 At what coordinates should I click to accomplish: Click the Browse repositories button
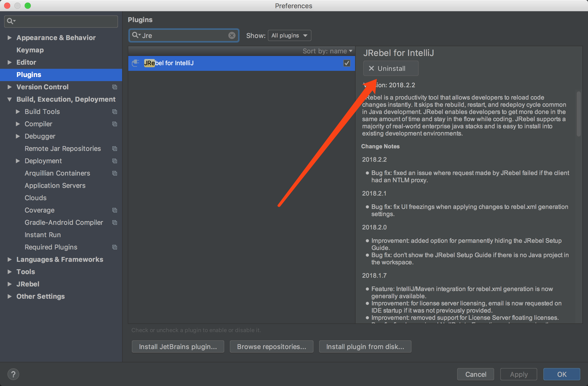point(271,345)
